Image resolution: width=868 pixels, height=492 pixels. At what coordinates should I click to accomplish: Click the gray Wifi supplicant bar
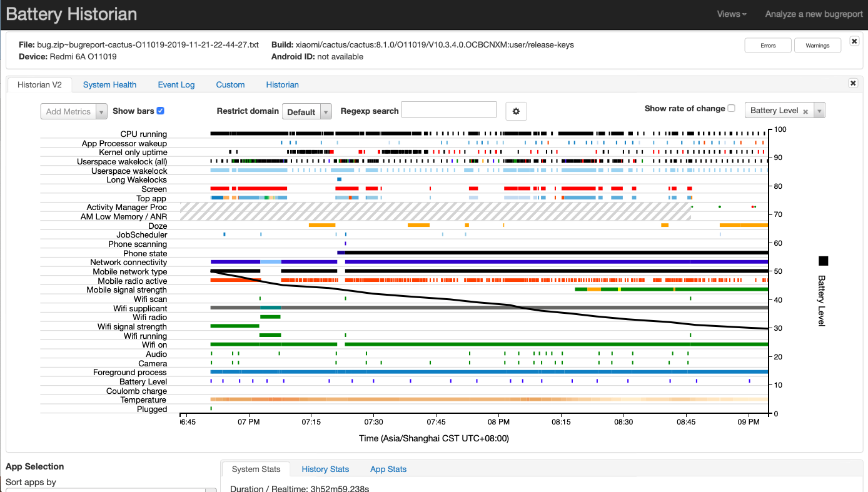tap(489, 308)
